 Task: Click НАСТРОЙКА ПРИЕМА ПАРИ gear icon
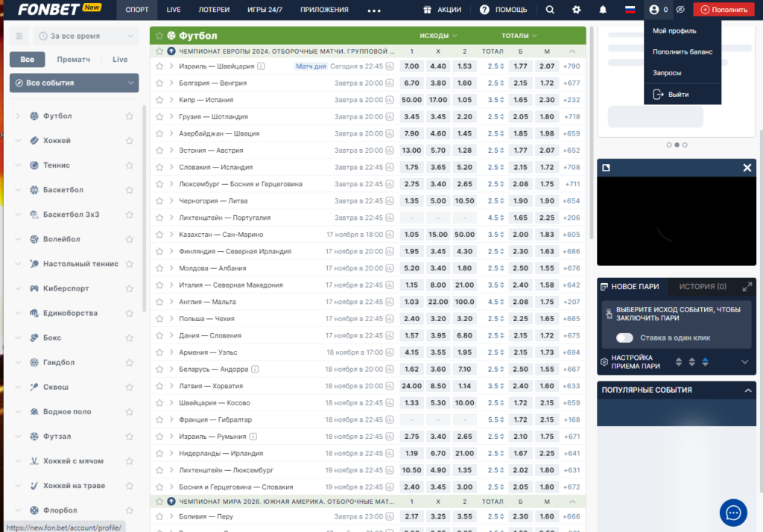point(604,362)
